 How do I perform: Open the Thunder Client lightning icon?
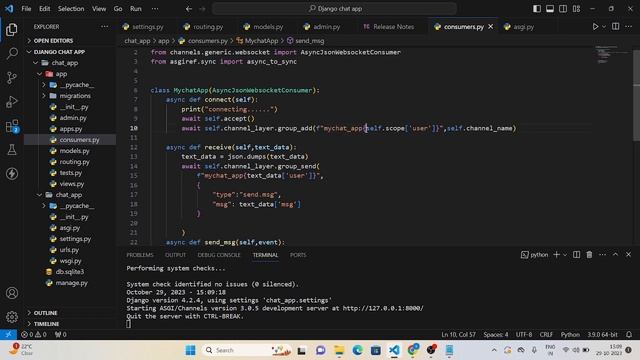coord(12,173)
